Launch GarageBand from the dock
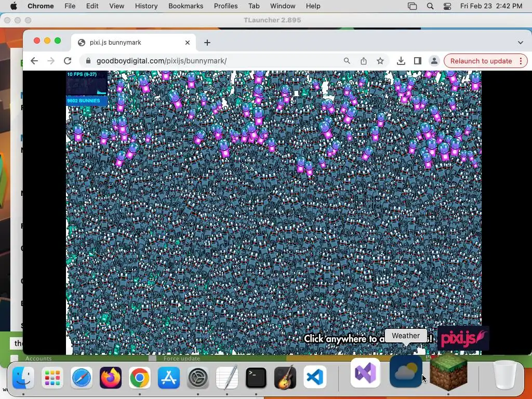The height and width of the screenshot is (399, 532). 285,377
